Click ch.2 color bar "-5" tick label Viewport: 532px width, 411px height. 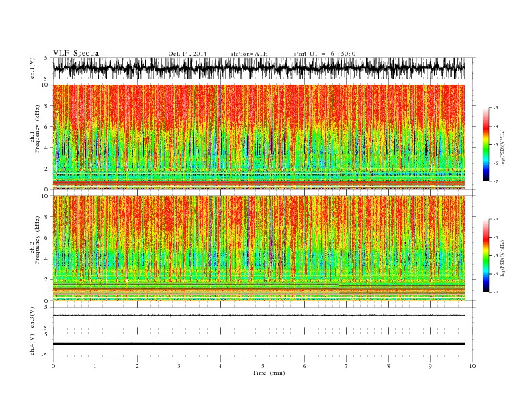[x=496, y=256]
